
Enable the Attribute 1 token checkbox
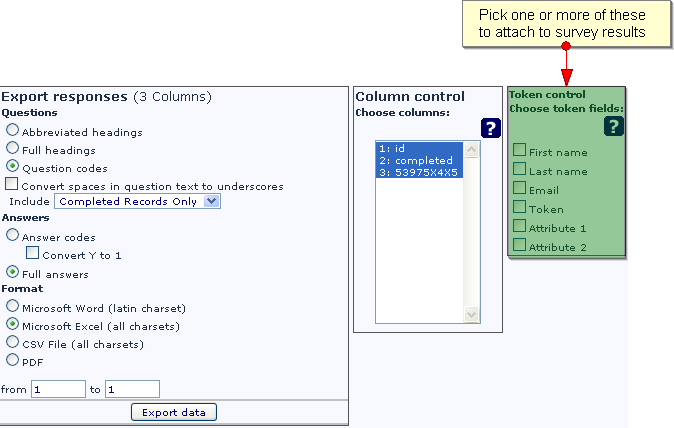tap(520, 226)
